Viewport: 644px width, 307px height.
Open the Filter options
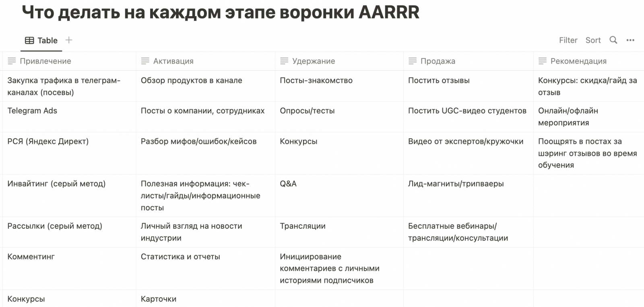pos(568,40)
